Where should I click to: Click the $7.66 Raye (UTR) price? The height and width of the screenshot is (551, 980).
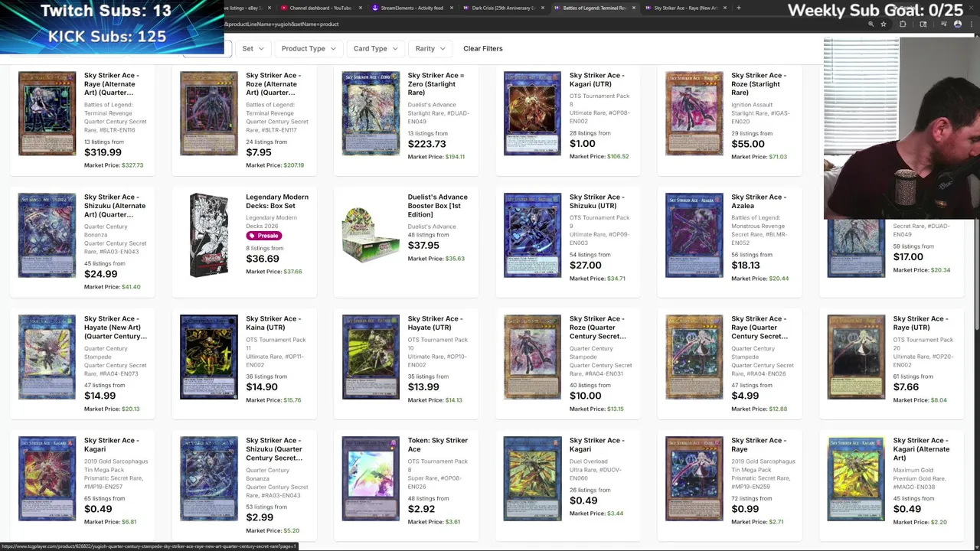[906, 387]
